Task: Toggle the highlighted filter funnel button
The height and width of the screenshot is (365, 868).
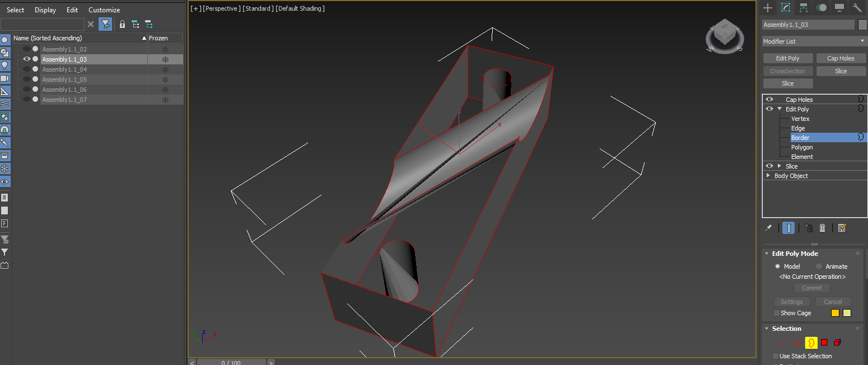Action: click(x=105, y=24)
